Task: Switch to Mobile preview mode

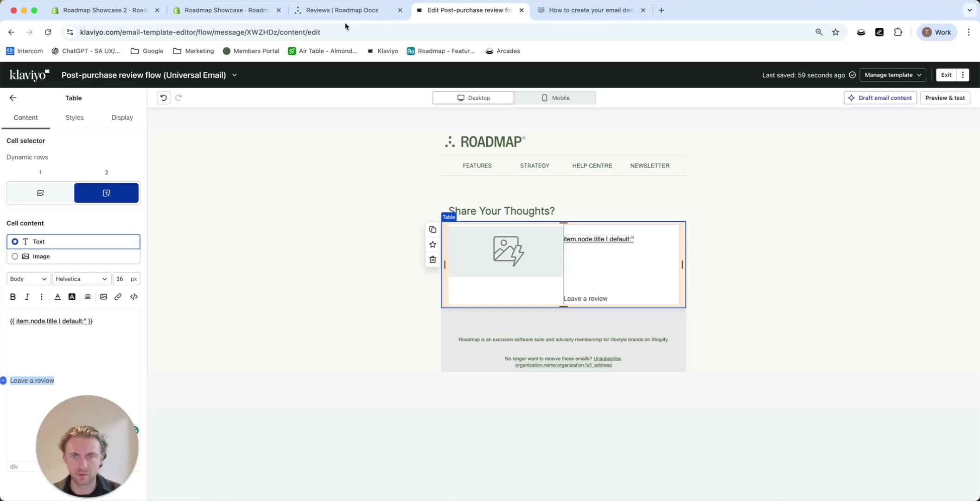Action: coord(555,98)
